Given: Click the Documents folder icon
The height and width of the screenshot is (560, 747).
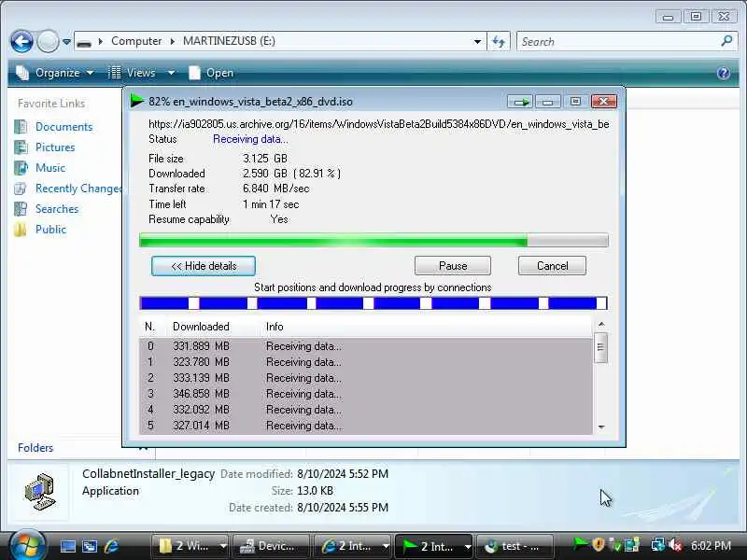Looking at the screenshot, I should coord(21,127).
